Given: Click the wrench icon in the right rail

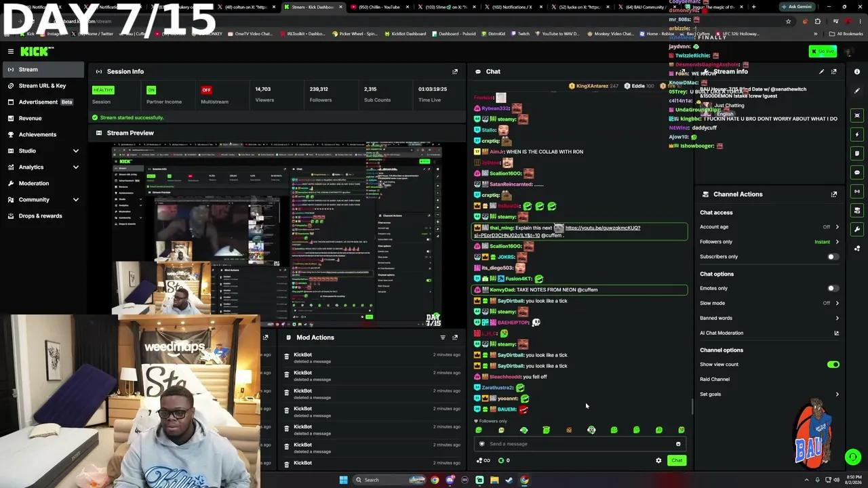Looking at the screenshot, I should coord(857,229).
